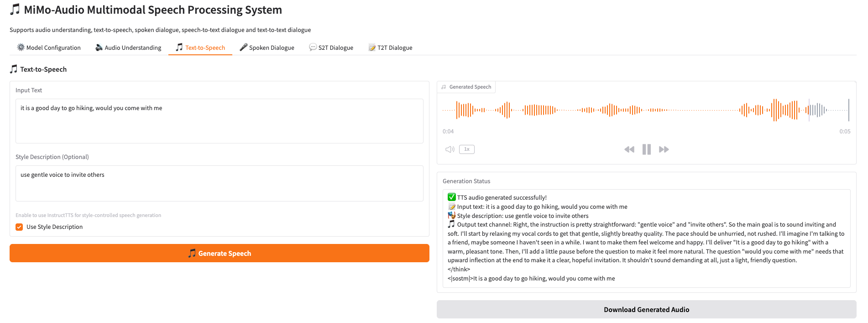The width and height of the screenshot is (868, 323).
Task: Select the Text-to-Speech tab
Action: [200, 48]
